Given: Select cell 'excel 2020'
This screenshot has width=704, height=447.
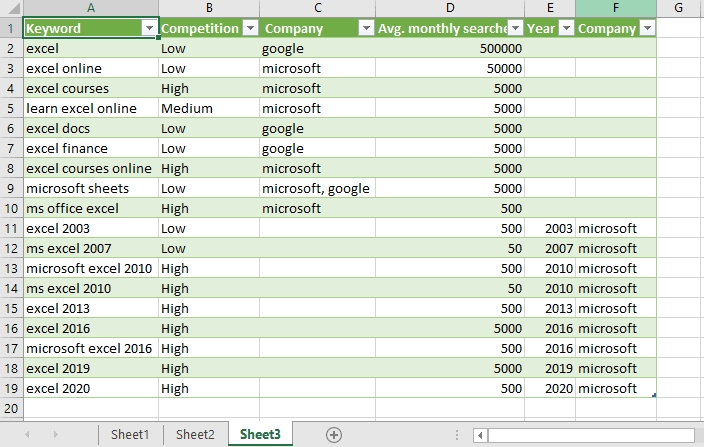Looking at the screenshot, I should pos(91,388).
